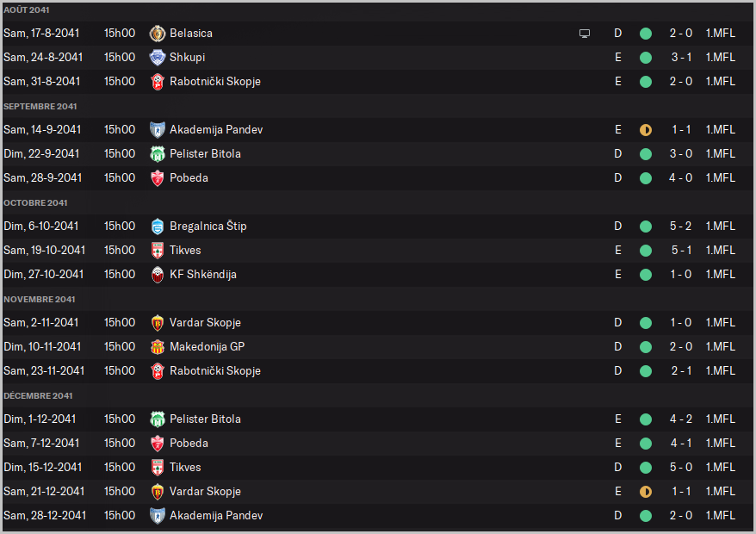The height and width of the screenshot is (534, 756).
Task: Open the 5 - 2 result against Bregalnica Štip
Action: click(681, 227)
